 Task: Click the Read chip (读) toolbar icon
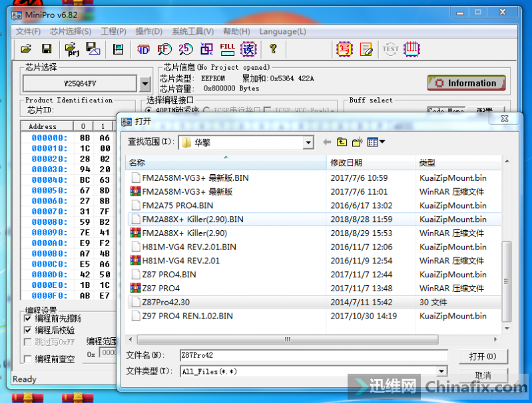point(248,49)
